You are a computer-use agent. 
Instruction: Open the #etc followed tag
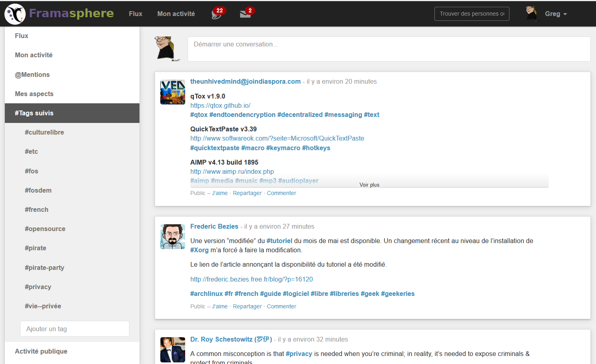pyautogui.click(x=31, y=151)
